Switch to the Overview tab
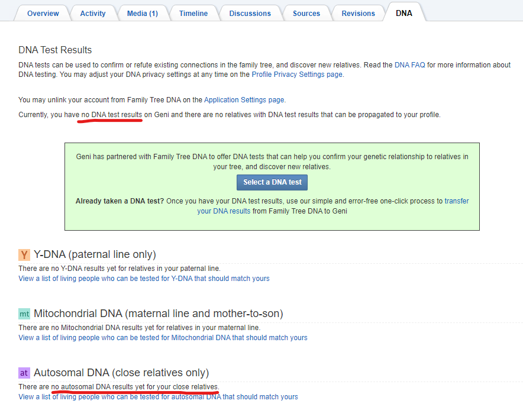The image size is (523, 420). 43,13
